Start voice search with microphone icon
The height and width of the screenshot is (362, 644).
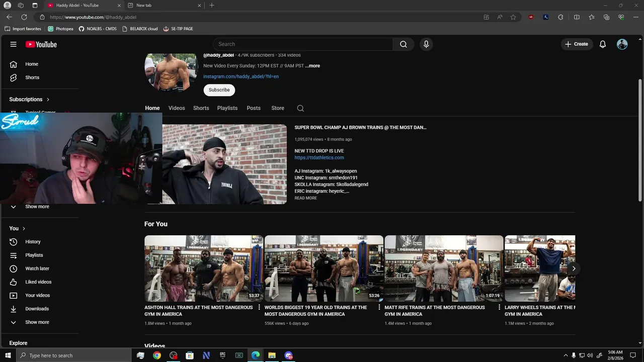point(426,44)
